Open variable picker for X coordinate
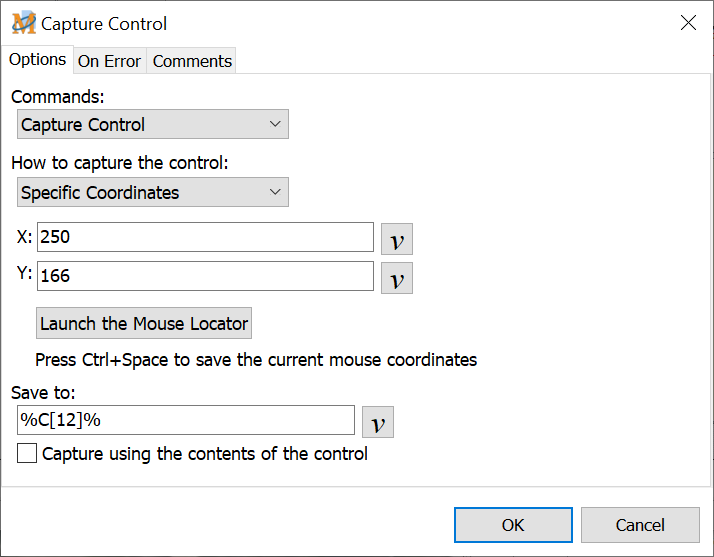714x557 pixels. (x=397, y=239)
